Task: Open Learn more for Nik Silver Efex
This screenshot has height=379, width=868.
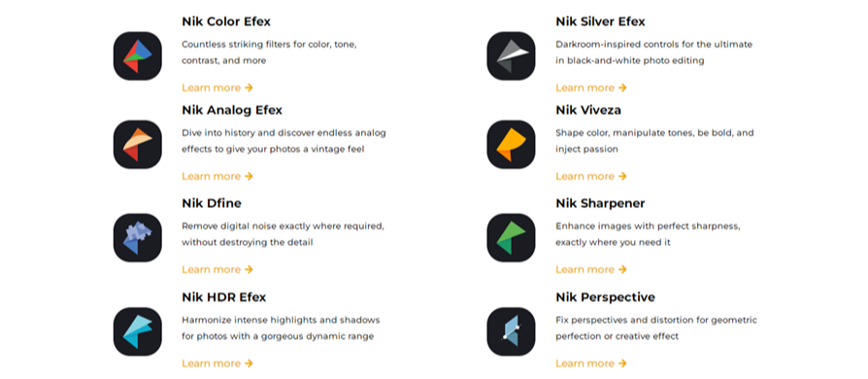Action: tap(591, 87)
